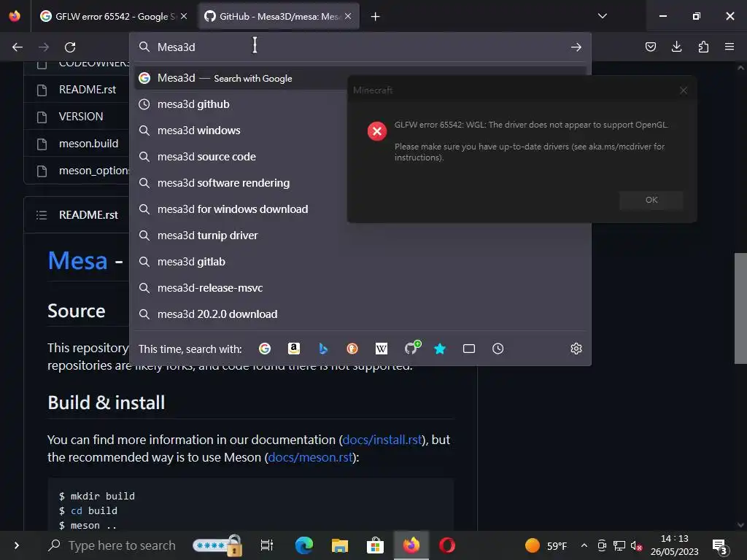Select 'mesa3d github' history suggestion
This screenshot has width=747, height=560.
pyautogui.click(x=360, y=104)
